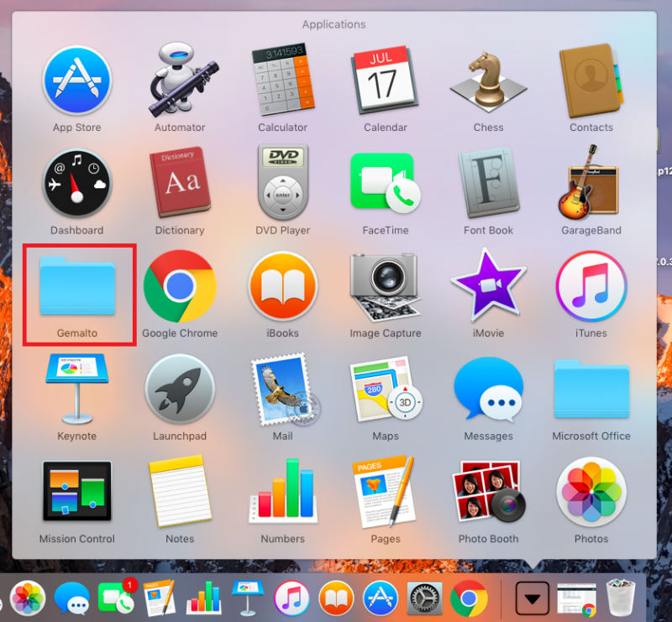Click the Keynote icon in the Dock
The width and height of the screenshot is (672, 622).
(x=248, y=597)
